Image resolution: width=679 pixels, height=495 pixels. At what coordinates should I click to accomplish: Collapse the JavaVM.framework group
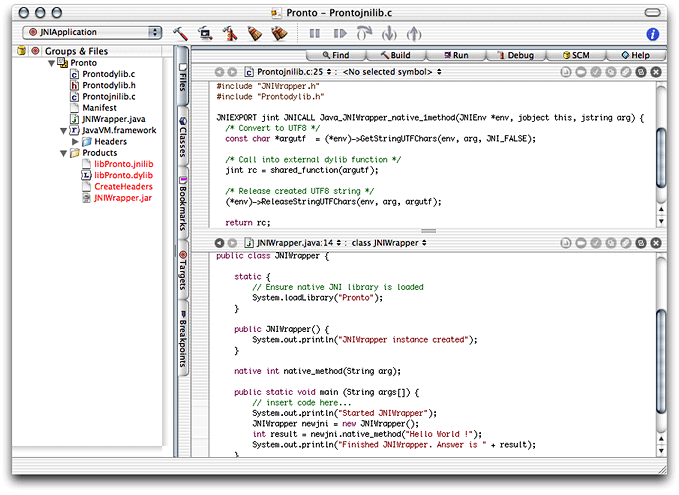click(63, 131)
